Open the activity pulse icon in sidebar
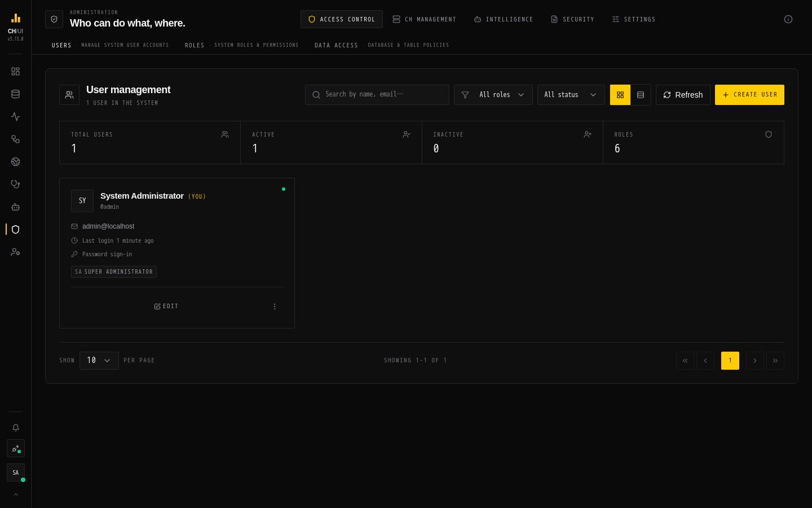The width and height of the screenshot is (812, 508). click(x=15, y=117)
